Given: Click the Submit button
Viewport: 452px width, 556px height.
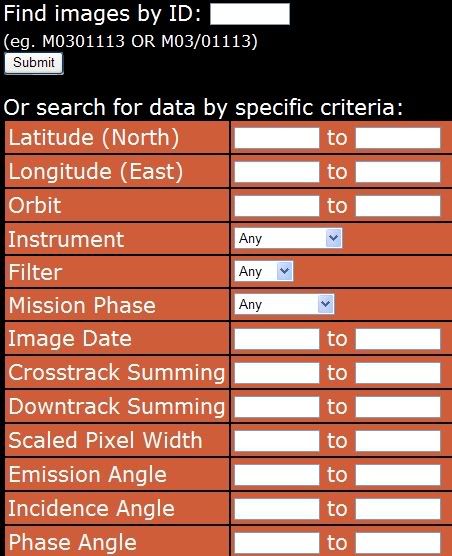Looking at the screenshot, I should [x=34, y=63].
